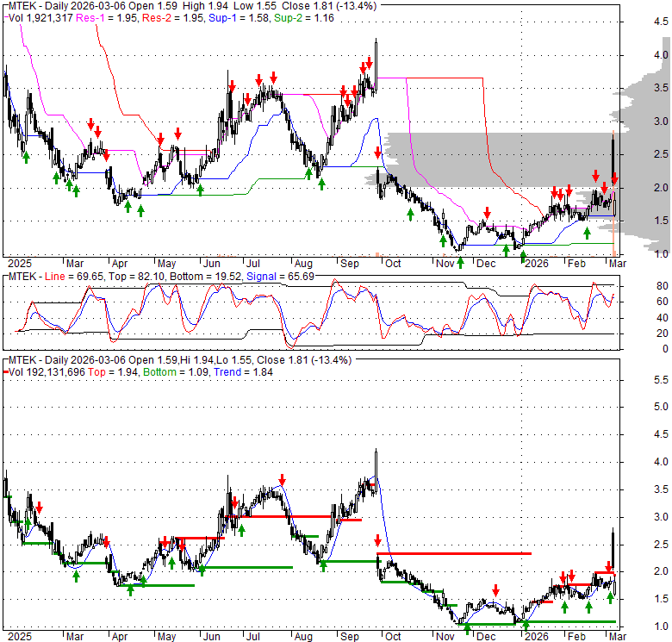
Task: Click the red arrow above December in top chart
Action: 487,212
